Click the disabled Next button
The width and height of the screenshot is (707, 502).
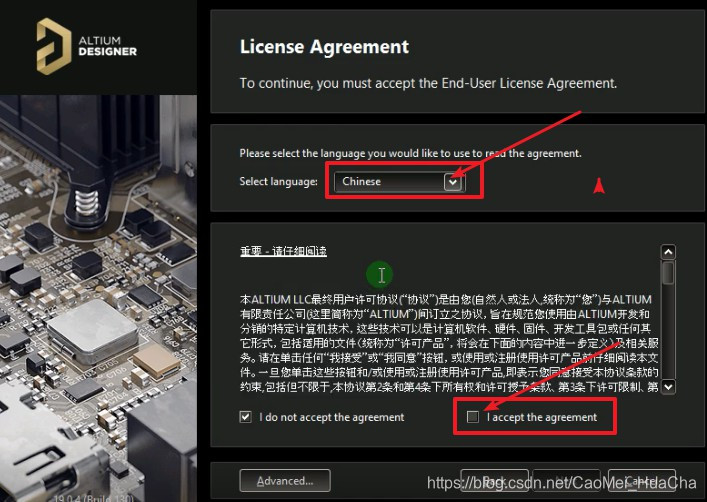(567, 481)
